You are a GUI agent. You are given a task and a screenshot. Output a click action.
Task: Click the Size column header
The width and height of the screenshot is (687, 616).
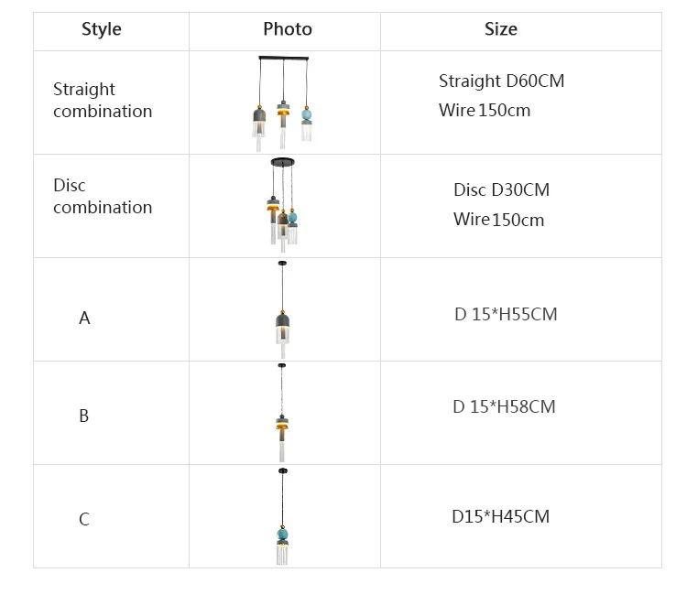500,29
